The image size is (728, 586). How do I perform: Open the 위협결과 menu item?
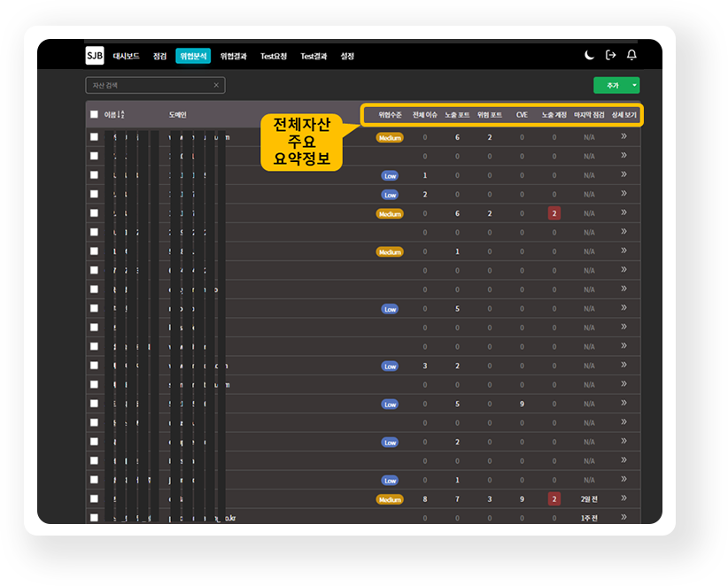(x=235, y=56)
